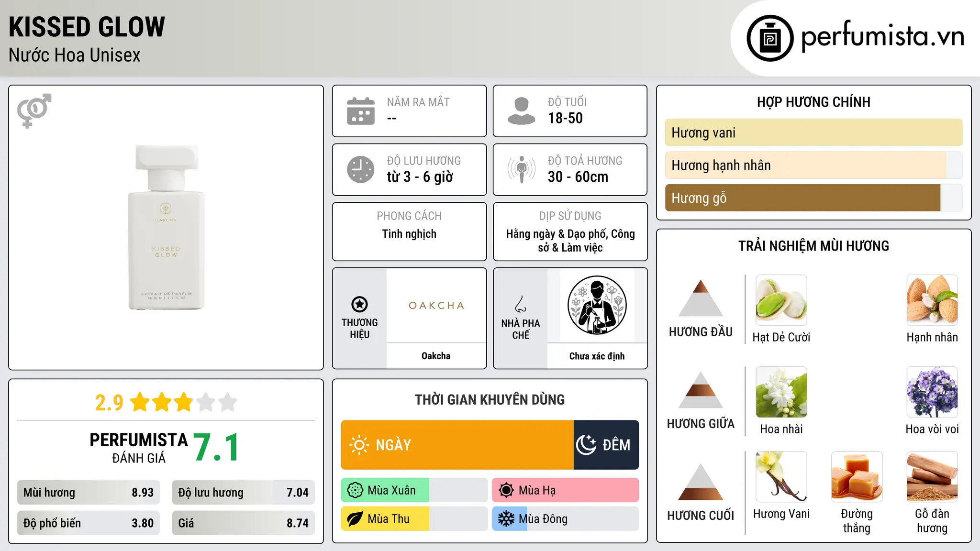
Task: Click the Hương vani accord bar
Action: (x=814, y=132)
